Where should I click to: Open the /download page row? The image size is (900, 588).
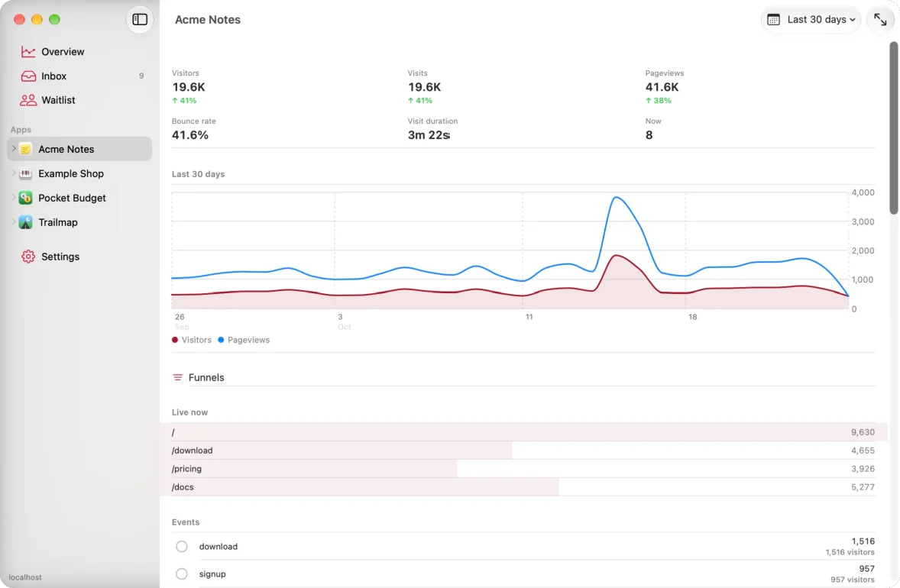[523, 451]
